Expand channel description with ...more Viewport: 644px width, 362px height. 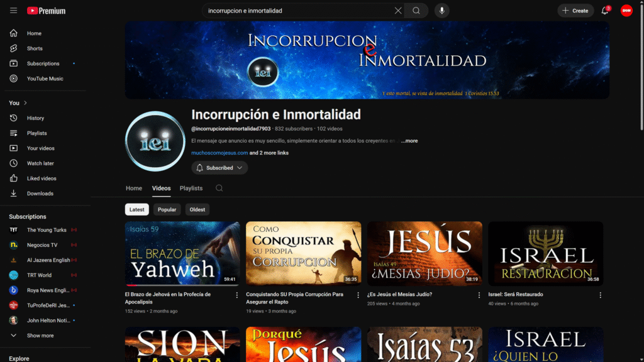pos(409,141)
